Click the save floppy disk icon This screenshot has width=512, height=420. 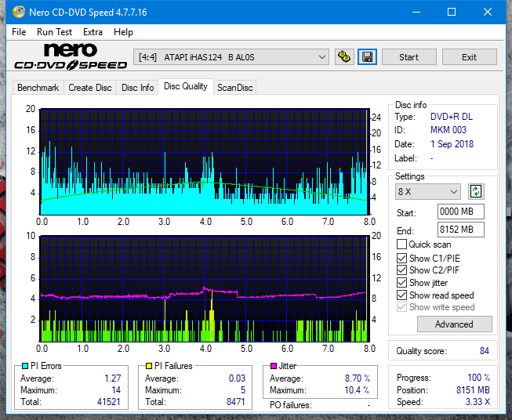[x=368, y=57]
